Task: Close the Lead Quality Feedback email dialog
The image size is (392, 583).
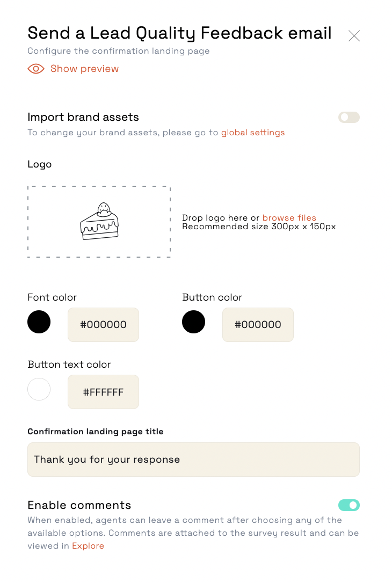Action: (354, 35)
